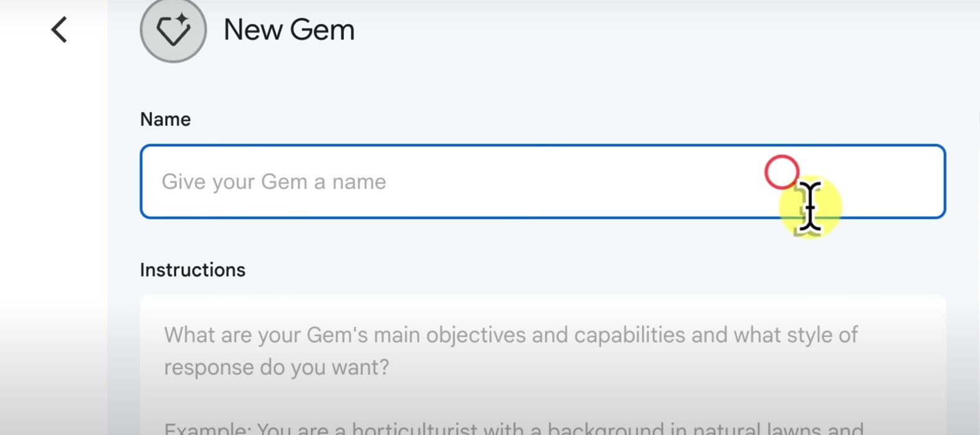Return to previous page via back chevron
Image resolution: width=980 pixels, height=435 pixels.
click(x=59, y=29)
